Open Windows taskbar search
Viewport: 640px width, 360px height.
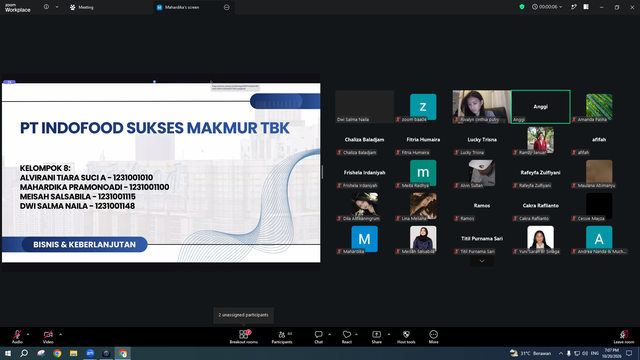tap(24, 353)
